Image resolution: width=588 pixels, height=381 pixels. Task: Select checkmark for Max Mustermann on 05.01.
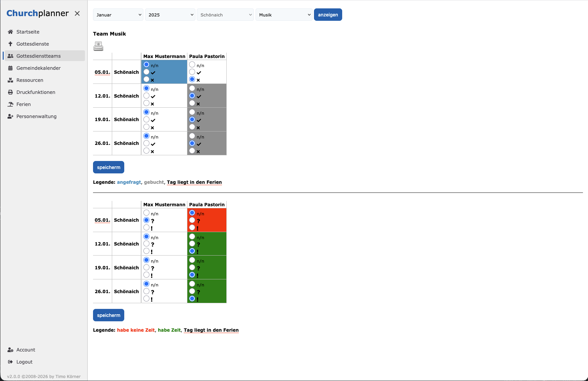(146, 72)
